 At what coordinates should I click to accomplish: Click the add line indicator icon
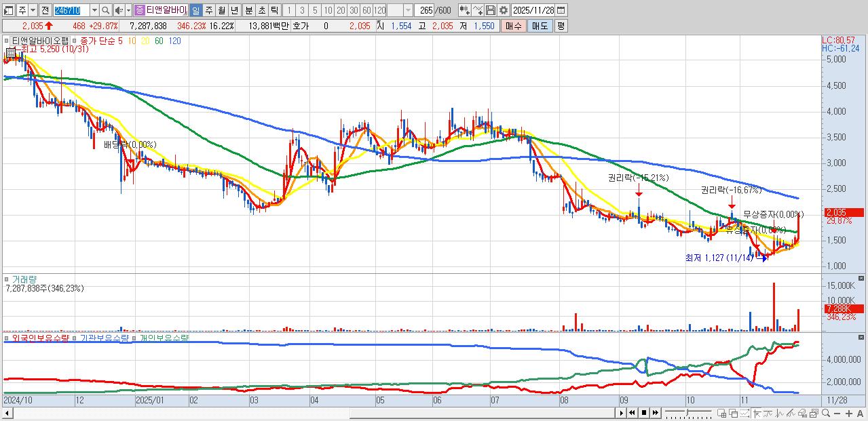[x=478, y=10]
